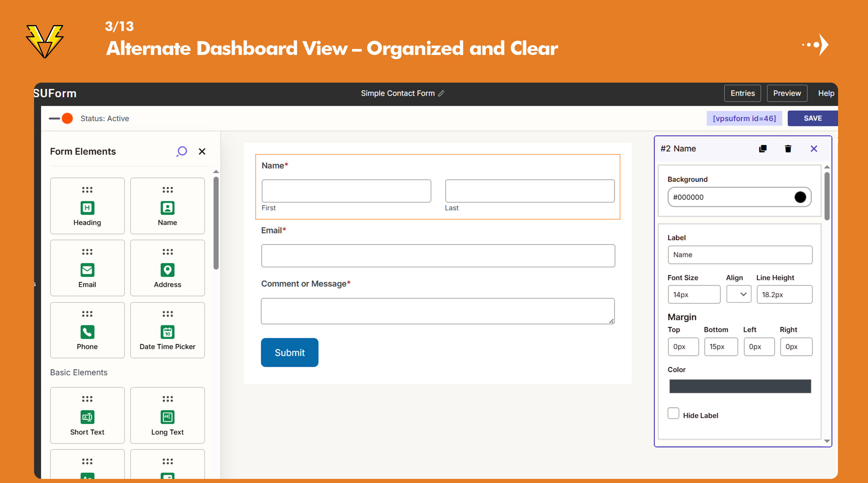Click the pencil icon to rename form
Viewport: 868px width, 483px height.
[441, 93]
